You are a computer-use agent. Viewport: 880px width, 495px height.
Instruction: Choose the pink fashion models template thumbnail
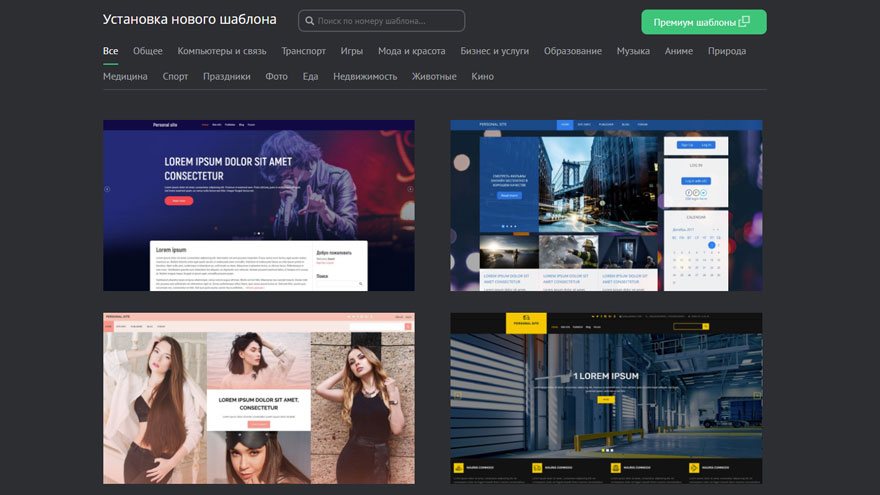pos(258,397)
